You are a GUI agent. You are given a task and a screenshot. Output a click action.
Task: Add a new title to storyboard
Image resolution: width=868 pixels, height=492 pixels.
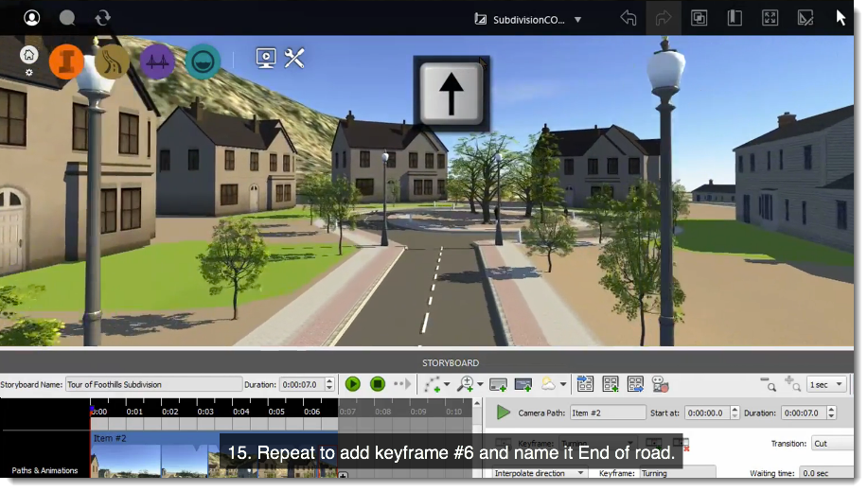pos(523,384)
